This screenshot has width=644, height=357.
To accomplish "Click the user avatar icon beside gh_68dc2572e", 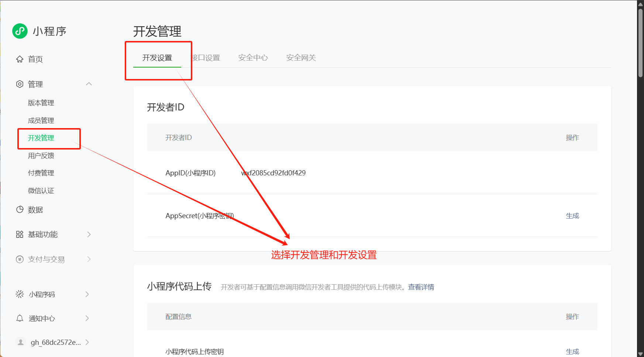I will pyautogui.click(x=21, y=342).
